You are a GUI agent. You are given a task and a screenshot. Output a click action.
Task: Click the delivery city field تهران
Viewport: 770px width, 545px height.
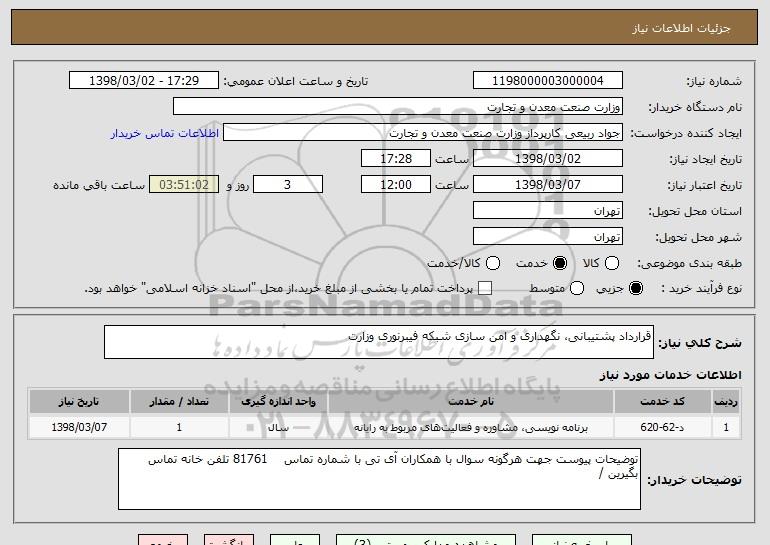[548, 237]
